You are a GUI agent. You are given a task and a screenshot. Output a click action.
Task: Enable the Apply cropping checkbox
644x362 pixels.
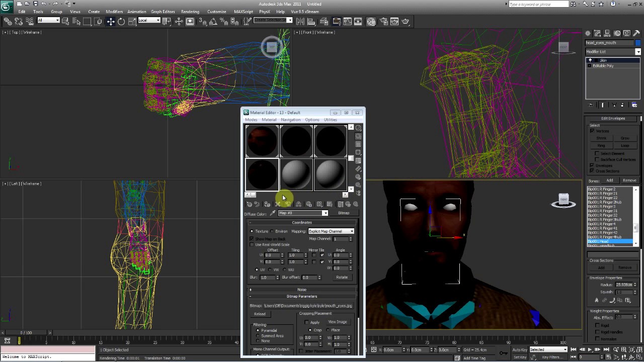point(306,322)
